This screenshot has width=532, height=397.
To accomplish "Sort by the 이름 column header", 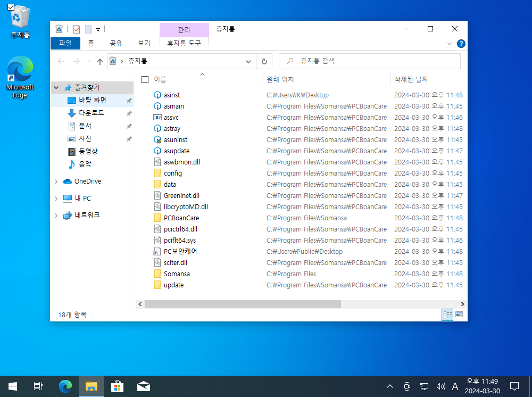I will tap(160, 79).
